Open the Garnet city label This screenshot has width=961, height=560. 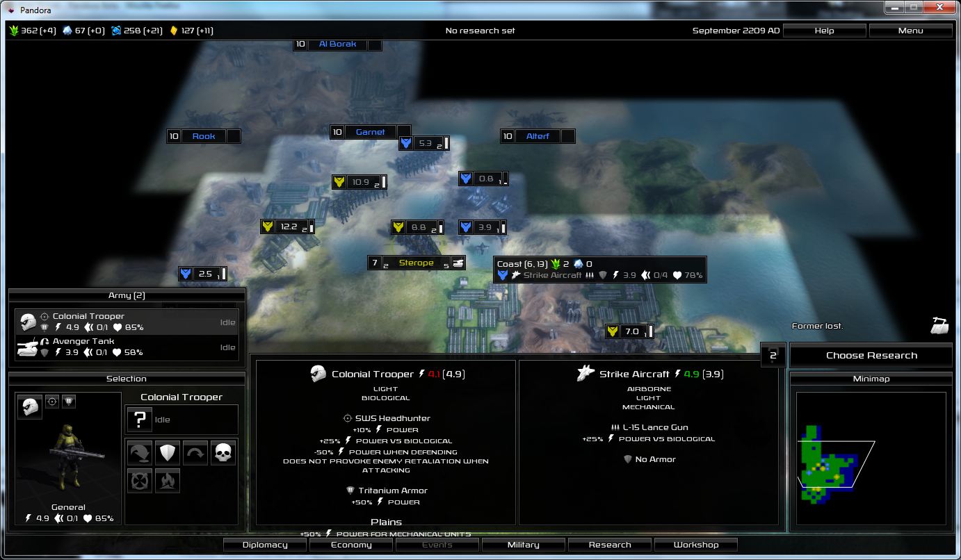click(370, 132)
